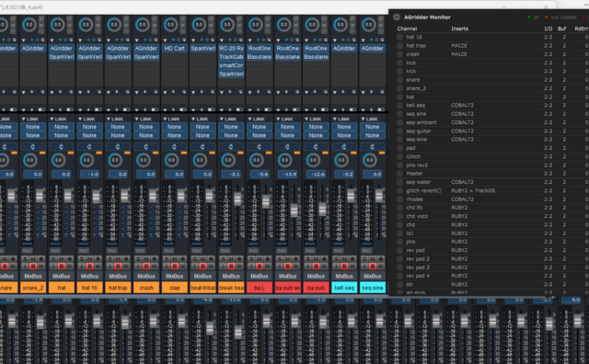589x364 pixels.
Task: Open RC-20 insert on break bea channel
Action: [x=231, y=49]
